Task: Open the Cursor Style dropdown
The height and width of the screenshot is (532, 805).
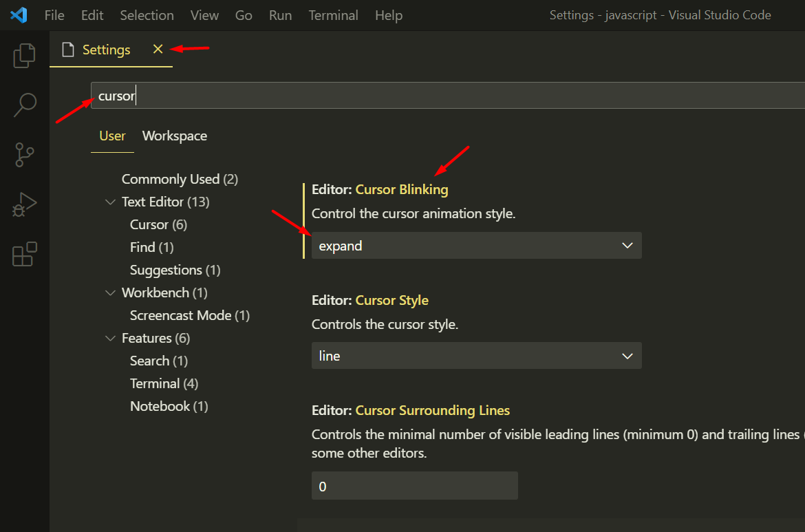Action: click(476, 356)
